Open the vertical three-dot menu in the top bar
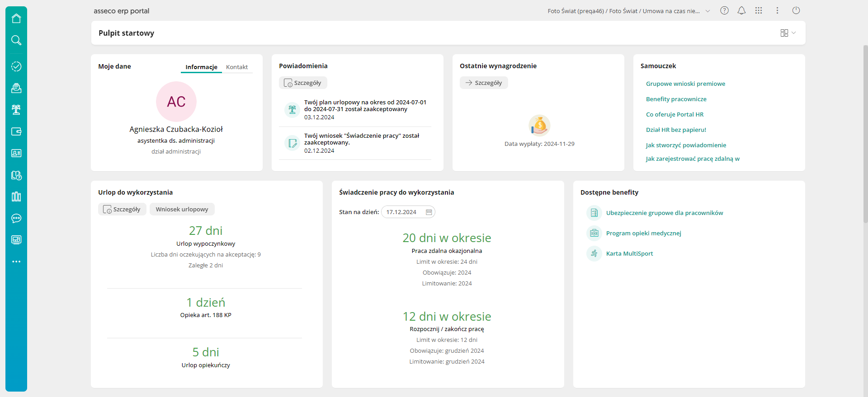 pos(777,10)
